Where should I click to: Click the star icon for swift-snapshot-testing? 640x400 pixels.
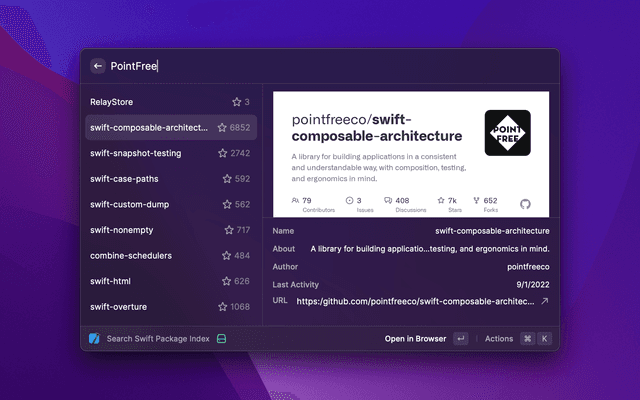(x=222, y=153)
